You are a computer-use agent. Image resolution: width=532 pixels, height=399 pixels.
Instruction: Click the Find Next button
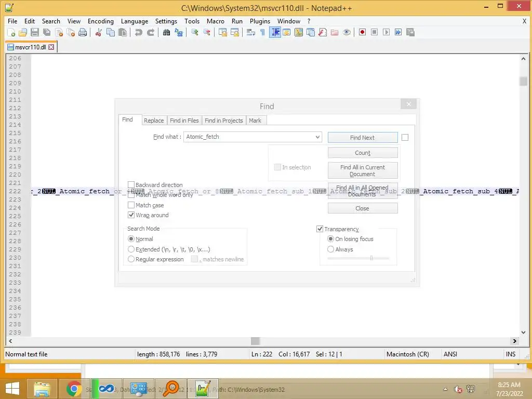[362, 137]
